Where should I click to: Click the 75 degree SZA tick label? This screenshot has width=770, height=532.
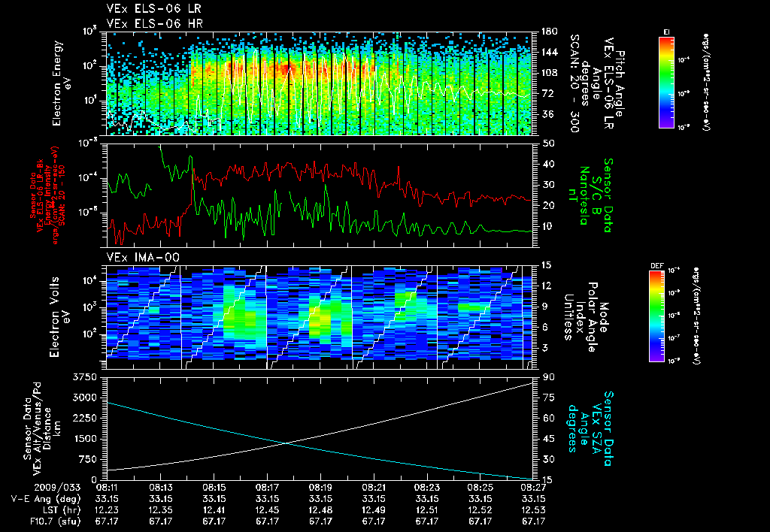click(549, 397)
